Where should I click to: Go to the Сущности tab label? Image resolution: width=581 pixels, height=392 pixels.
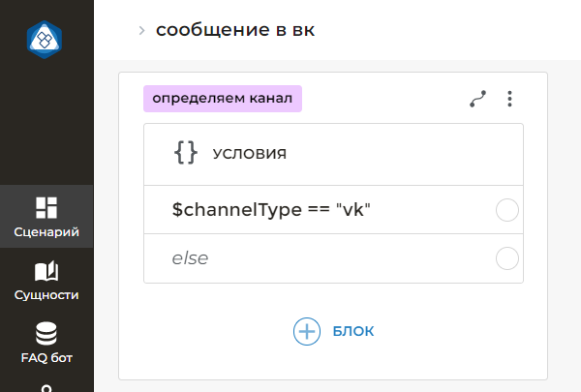tap(46, 295)
